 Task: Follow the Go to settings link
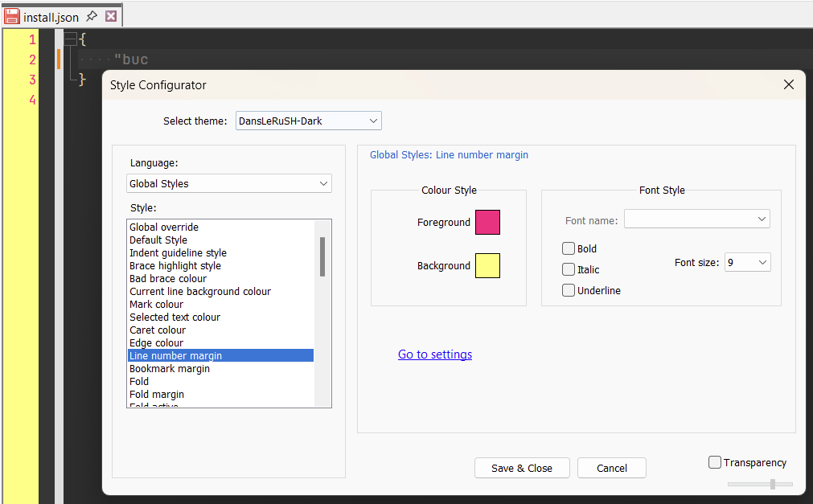[435, 354]
